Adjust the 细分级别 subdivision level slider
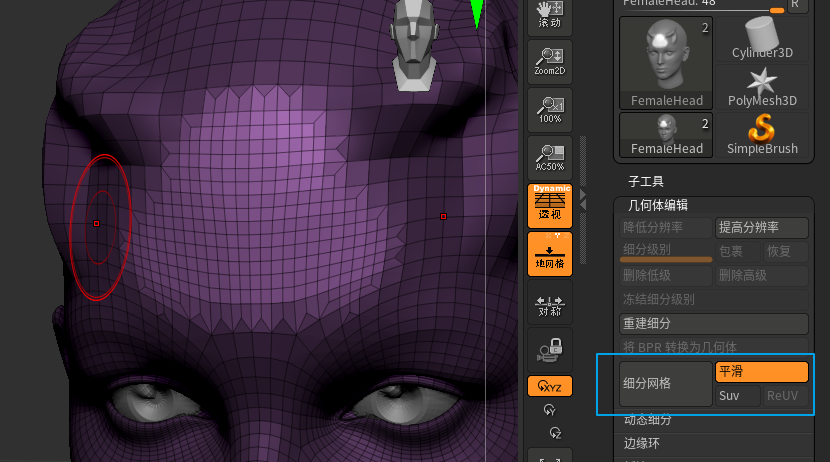This screenshot has height=462, width=830. 666,252
